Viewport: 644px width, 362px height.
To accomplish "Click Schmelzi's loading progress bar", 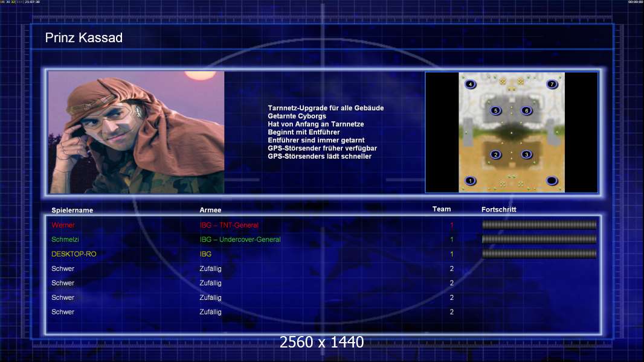I will pyautogui.click(x=539, y=239).
